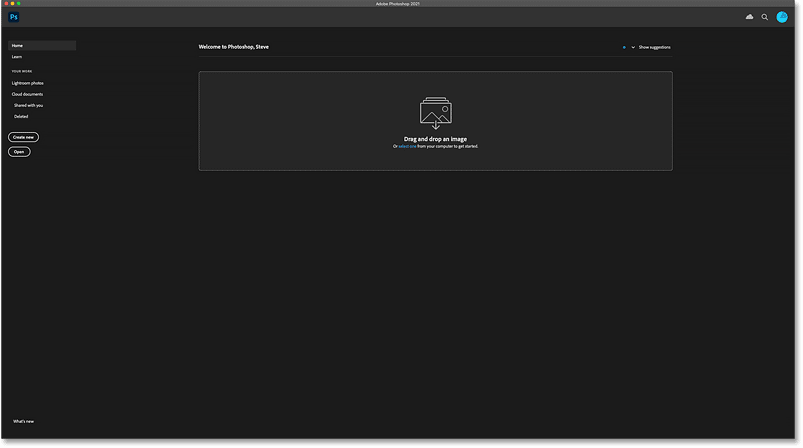Select the Home item in sidebar
Image resolution: width=803 pixels, height=448 pixels.
pyautogui.click(x=42, y=46)
